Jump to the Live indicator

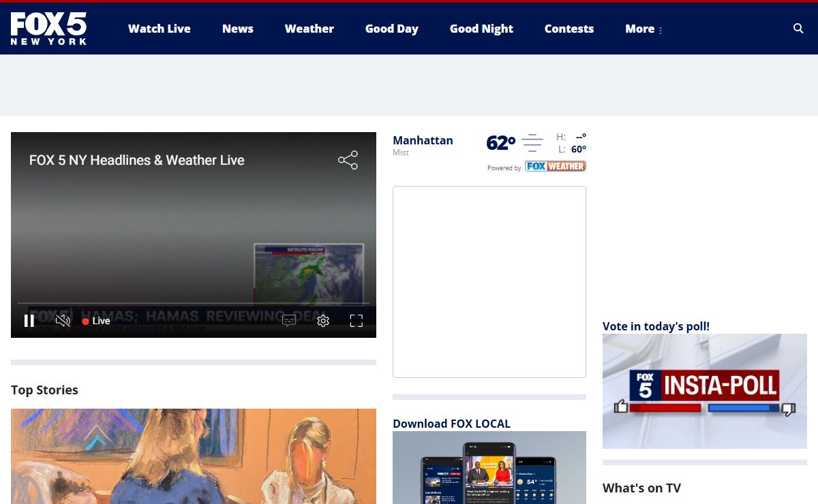coord(96,321)
